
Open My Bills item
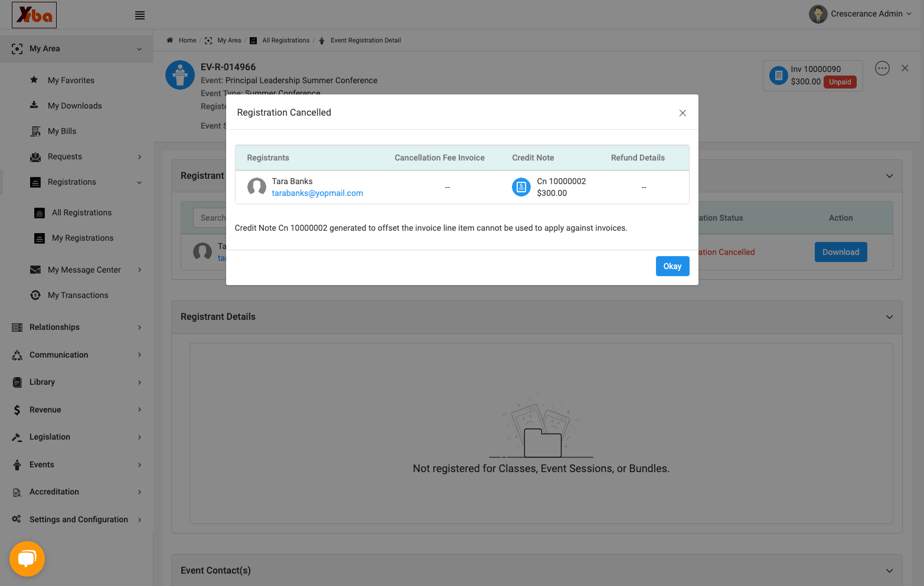pos(62,131)
